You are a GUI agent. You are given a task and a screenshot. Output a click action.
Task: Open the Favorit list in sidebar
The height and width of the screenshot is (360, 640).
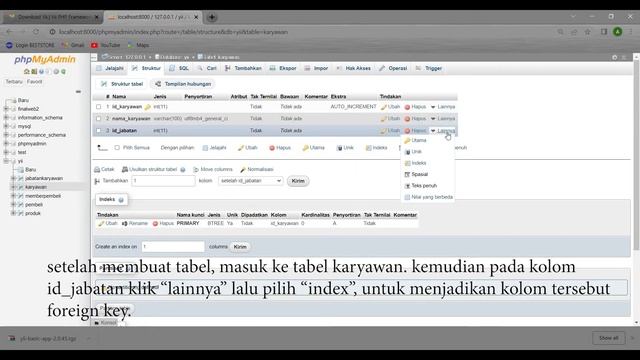pyautogui.click(x=35, y=82)
